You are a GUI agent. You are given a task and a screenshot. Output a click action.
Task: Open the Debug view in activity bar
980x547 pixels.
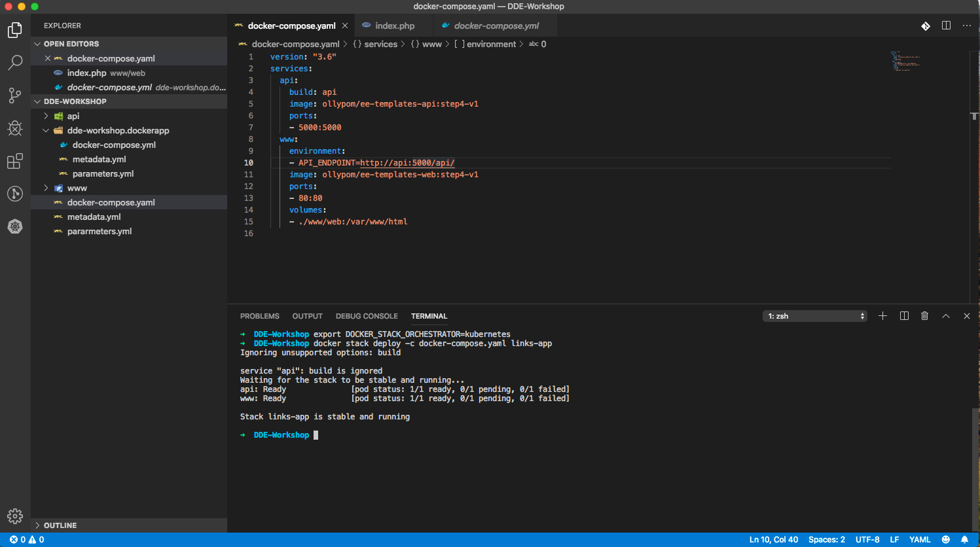tap(15, 128)
